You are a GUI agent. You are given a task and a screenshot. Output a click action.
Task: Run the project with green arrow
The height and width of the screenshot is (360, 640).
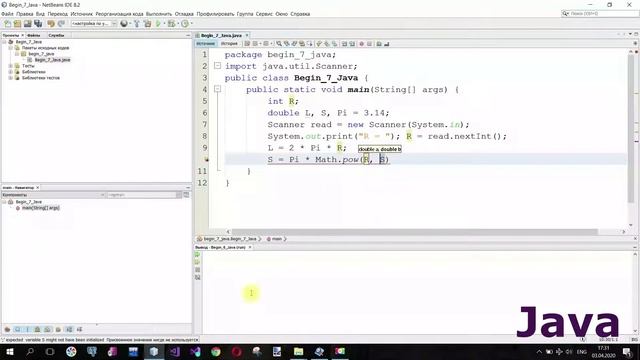[x=158, y=24]
